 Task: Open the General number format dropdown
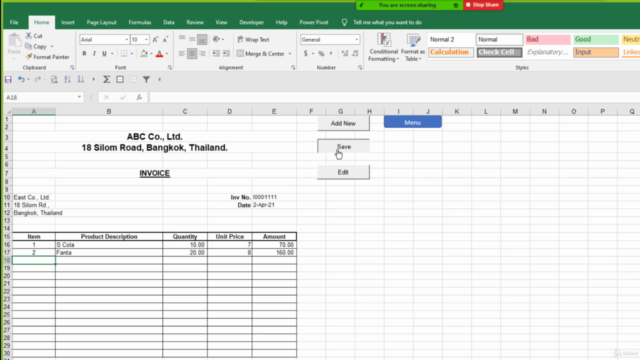click(357, 40)
